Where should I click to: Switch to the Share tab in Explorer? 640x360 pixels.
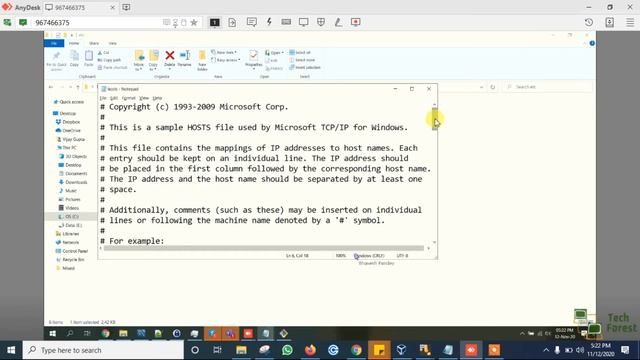tap(94, 43)
